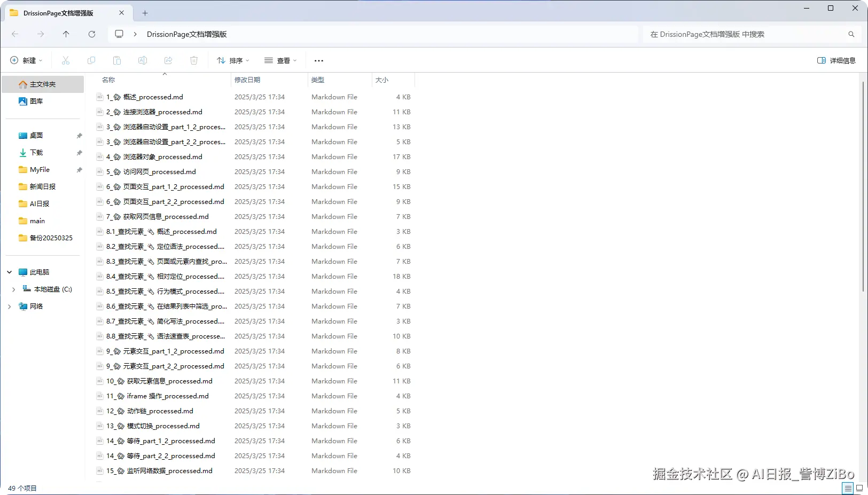
Task: Click the search magnifier icon
Action: (851, 34)
